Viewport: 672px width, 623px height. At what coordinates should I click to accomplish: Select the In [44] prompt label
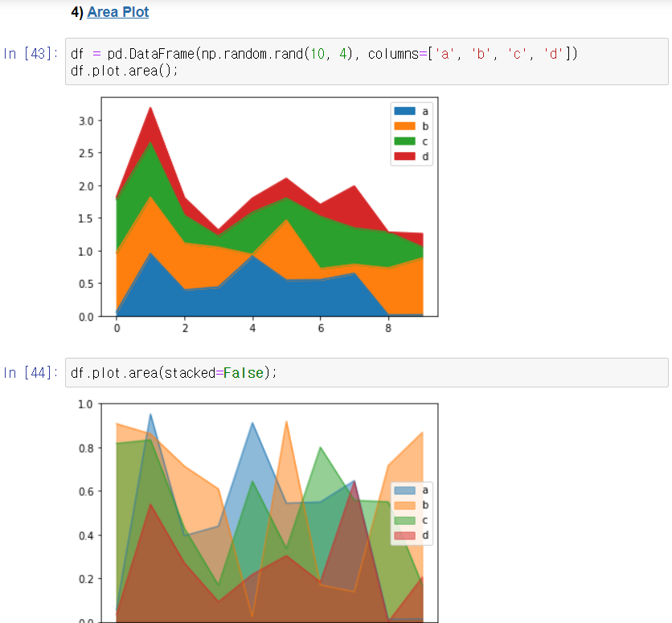pyautogui.click(x=30, y=373)
